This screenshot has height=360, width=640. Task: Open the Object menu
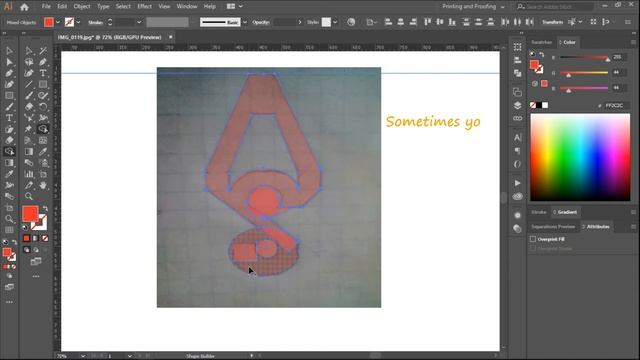82,7
